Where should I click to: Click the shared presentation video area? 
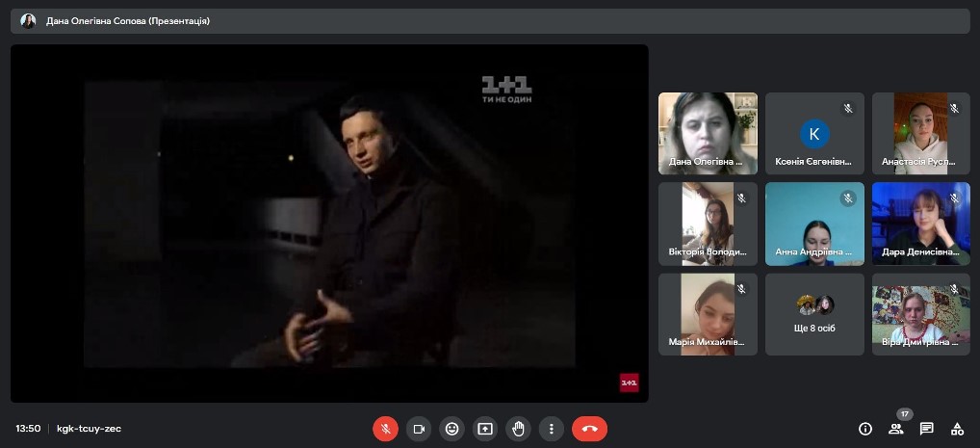329,223
